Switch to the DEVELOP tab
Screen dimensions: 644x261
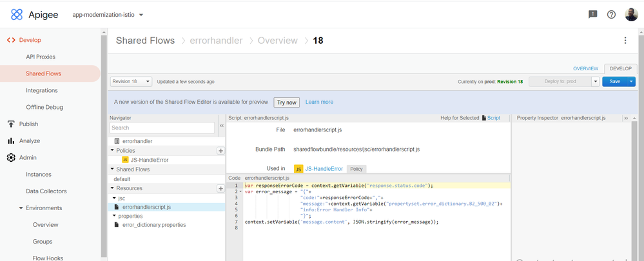(x=621, y=68)
